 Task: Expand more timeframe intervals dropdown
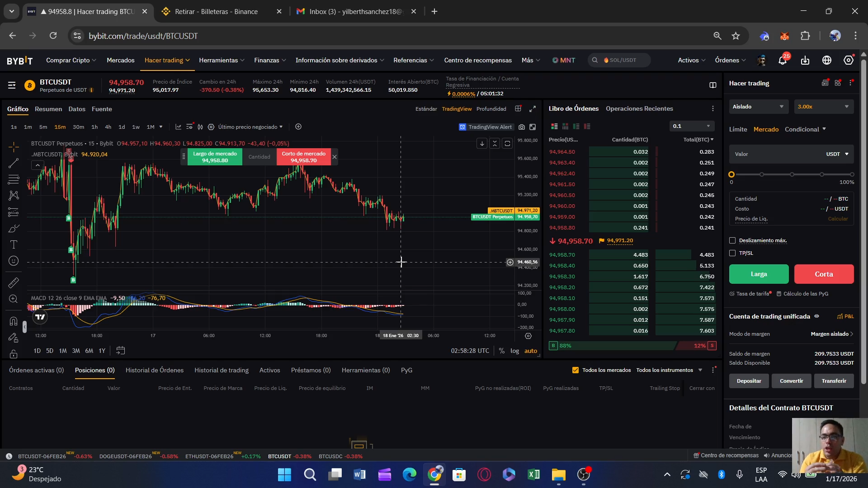[x=161, y=127]
